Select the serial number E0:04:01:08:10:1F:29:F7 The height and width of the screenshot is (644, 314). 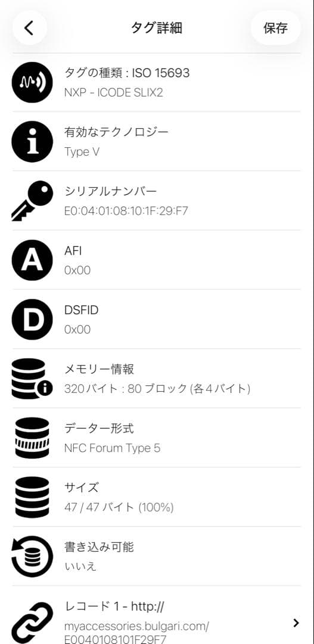126,211
